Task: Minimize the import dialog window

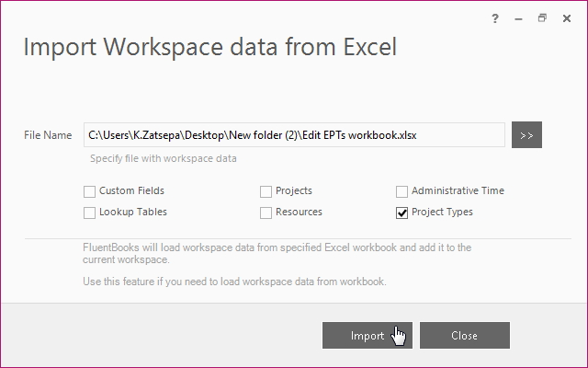Action: 518,18
